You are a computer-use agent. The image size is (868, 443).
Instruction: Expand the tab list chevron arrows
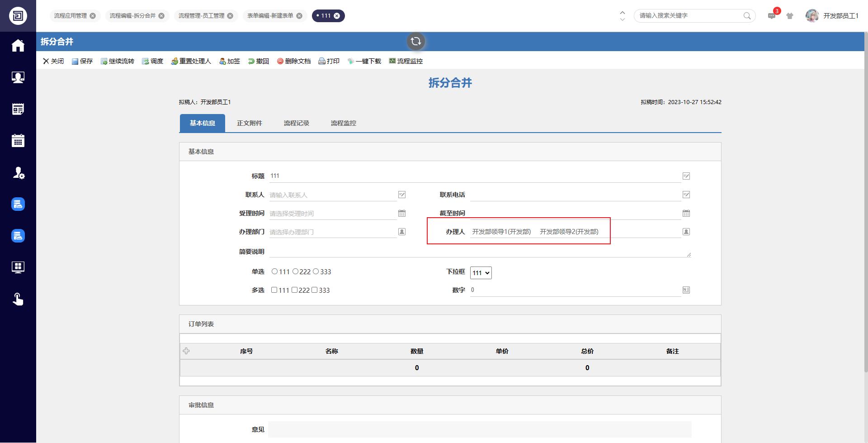point(622,16)
